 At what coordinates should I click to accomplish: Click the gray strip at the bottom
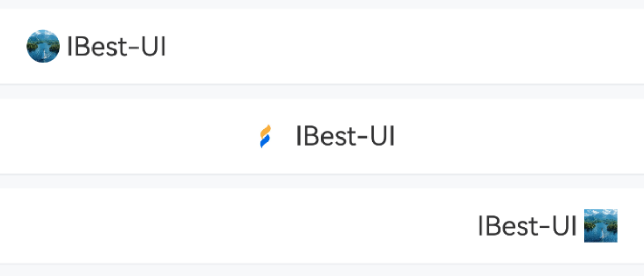[x=322, y=270]
